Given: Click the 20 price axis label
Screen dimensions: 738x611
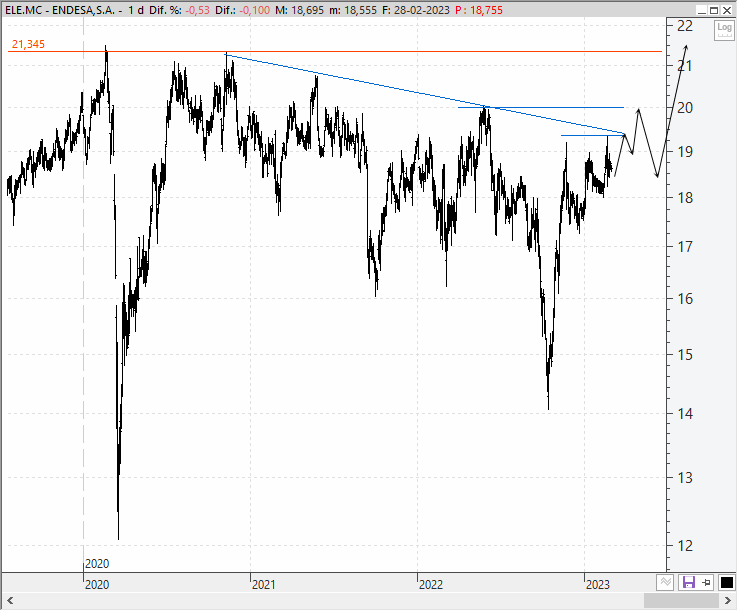Looking at the screenshot, I should [x=685, y=108].
